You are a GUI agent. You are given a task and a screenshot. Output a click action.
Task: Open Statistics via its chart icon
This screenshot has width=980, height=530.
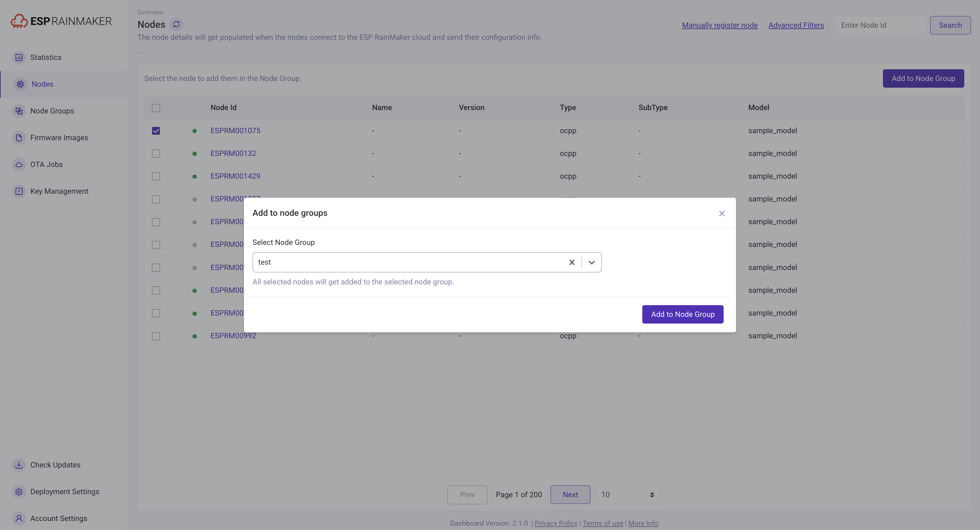(19, 58)
